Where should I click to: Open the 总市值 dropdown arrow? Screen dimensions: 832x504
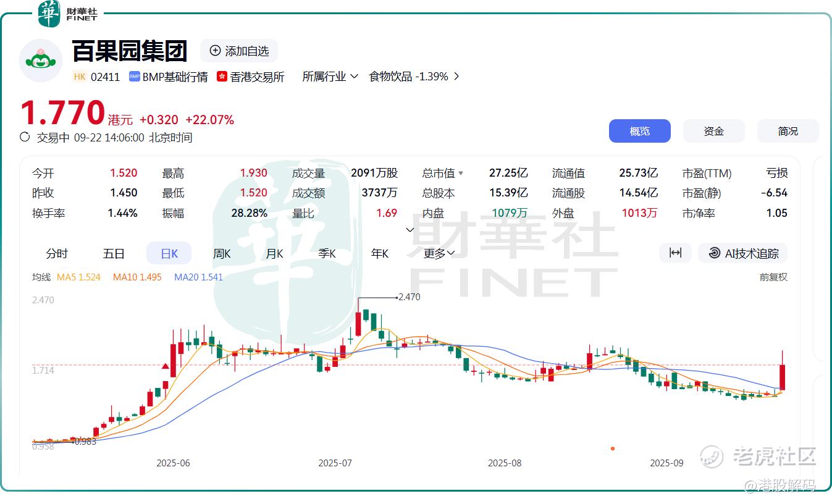pyautogui.click(x=460, y=174)
